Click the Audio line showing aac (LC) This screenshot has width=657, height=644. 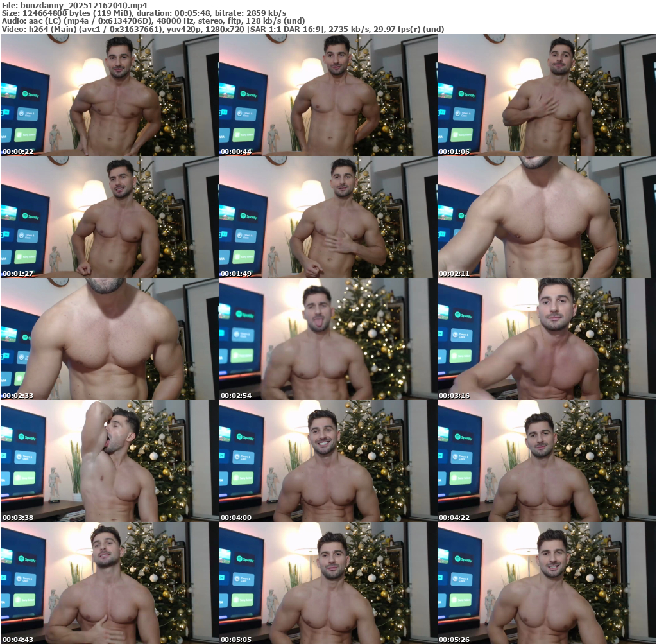[153, 21]
